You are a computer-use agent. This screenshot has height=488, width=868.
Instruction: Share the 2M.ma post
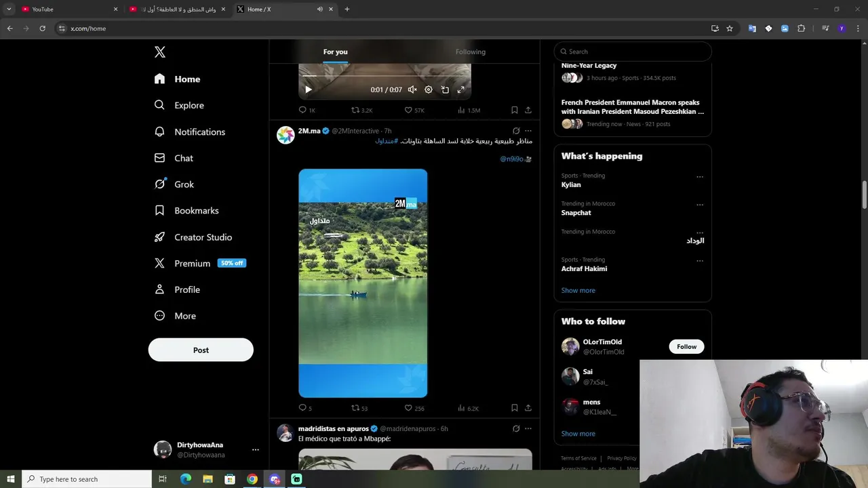coord(528,408)
